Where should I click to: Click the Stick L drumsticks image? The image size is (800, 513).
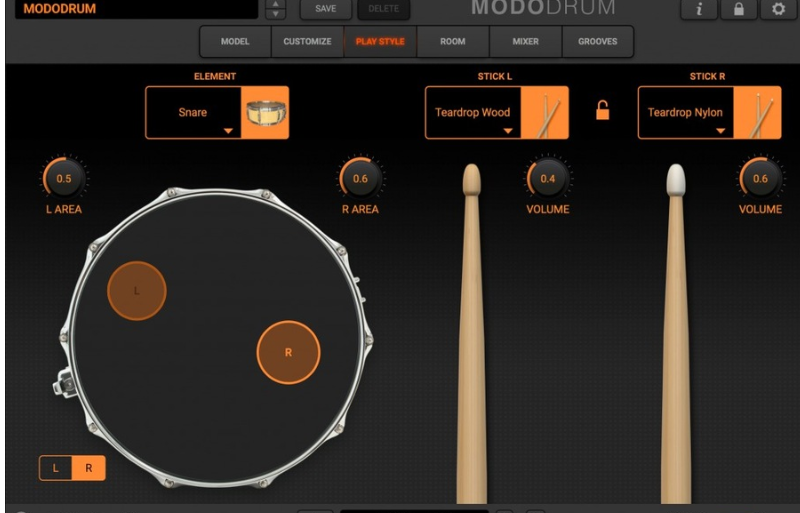point(544,112)
